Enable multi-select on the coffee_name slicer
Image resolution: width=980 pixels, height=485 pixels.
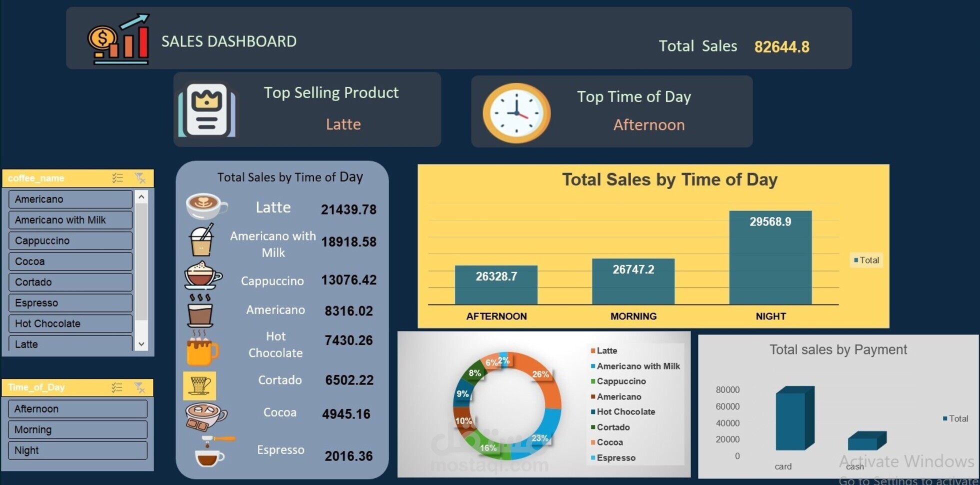(117, 178)
